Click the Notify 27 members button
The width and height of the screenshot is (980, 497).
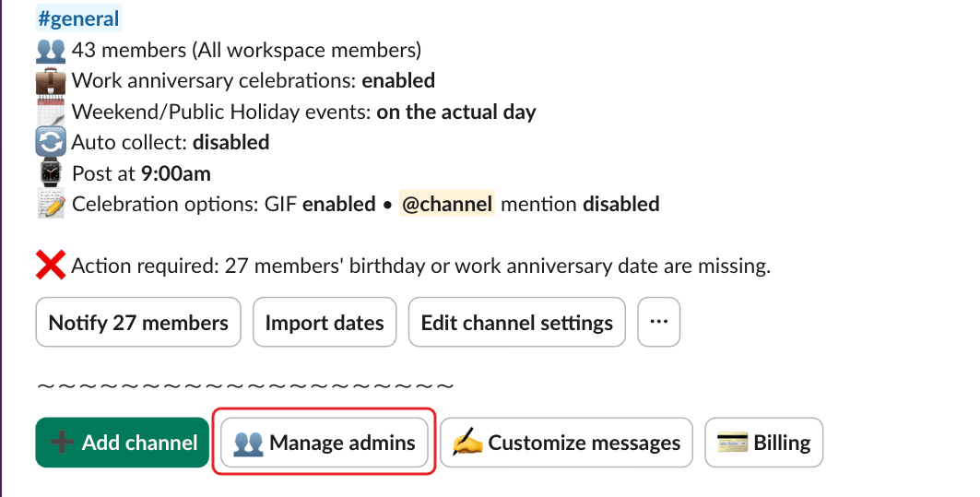pyautogui.click(x=138, y=323)
